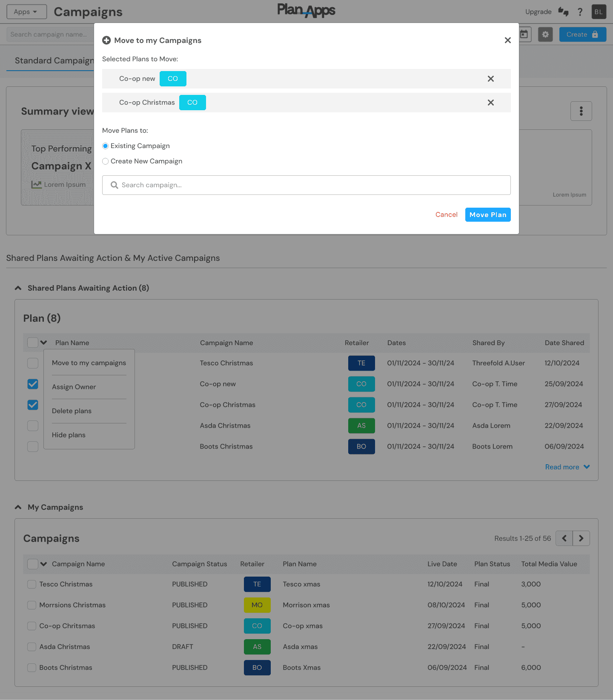Check Morrsions Christmas campaign checkbox
This screenshot has height=700, width=613.
pos(32,605)
